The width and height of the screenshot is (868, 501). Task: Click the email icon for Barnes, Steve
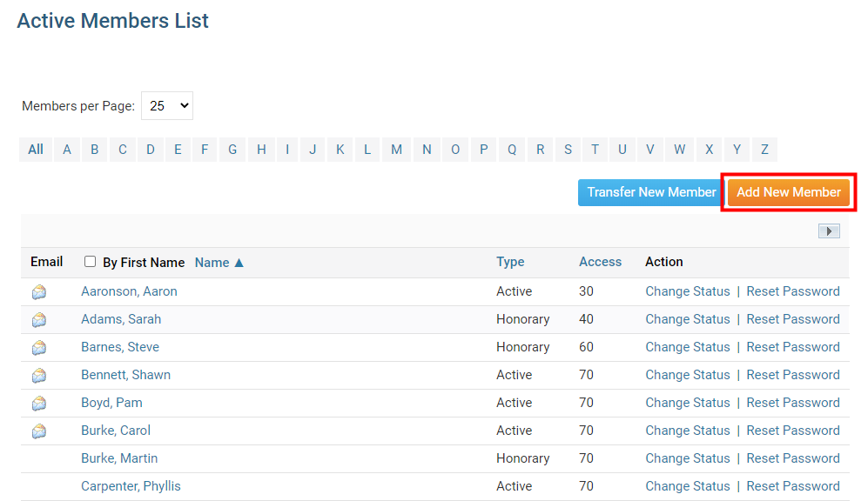pos(39,348)
